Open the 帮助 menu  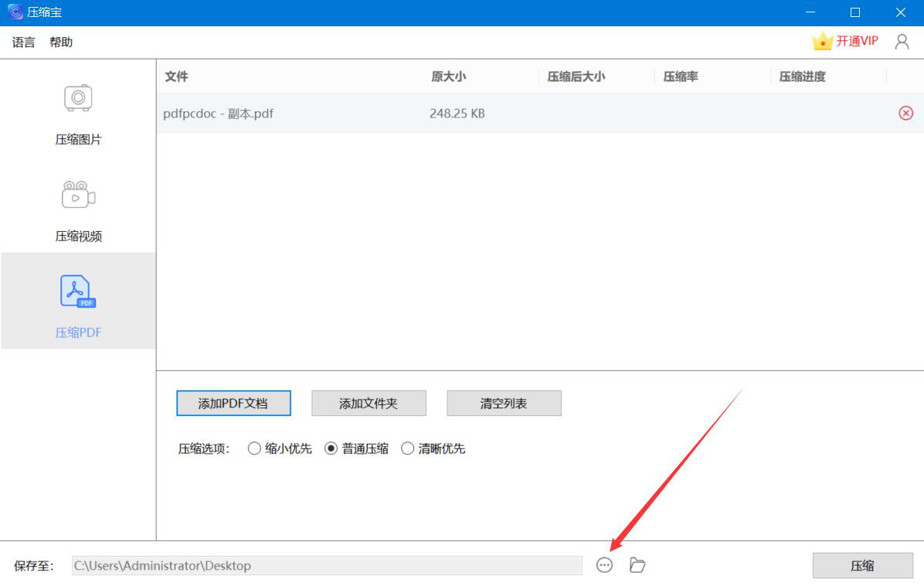(x=61, y=43)
